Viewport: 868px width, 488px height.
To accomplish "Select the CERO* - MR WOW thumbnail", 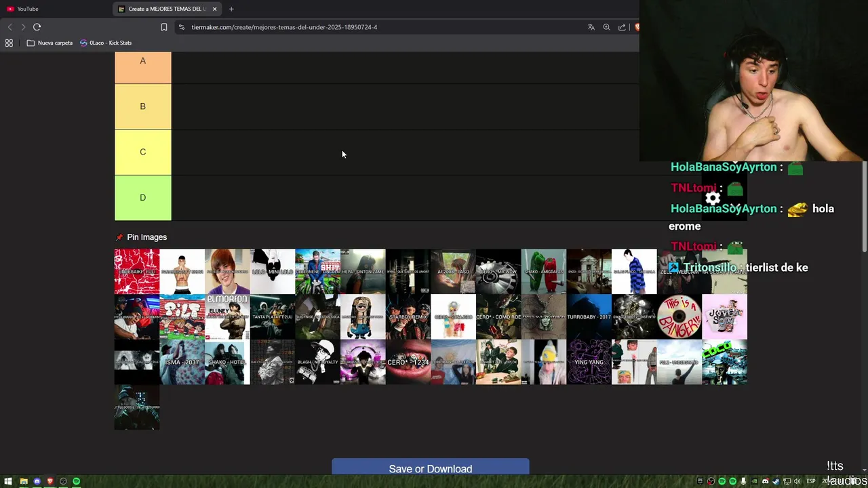I will [x=498, y=271].
